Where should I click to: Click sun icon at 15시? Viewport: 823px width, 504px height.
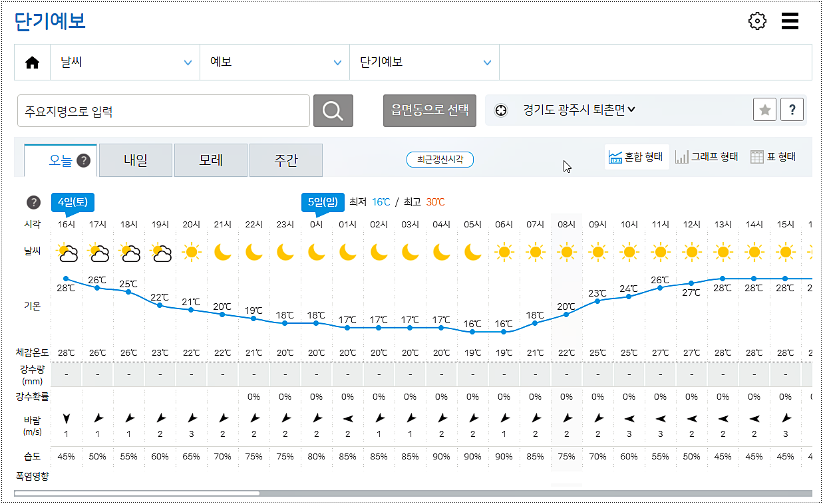coord(786,252)
